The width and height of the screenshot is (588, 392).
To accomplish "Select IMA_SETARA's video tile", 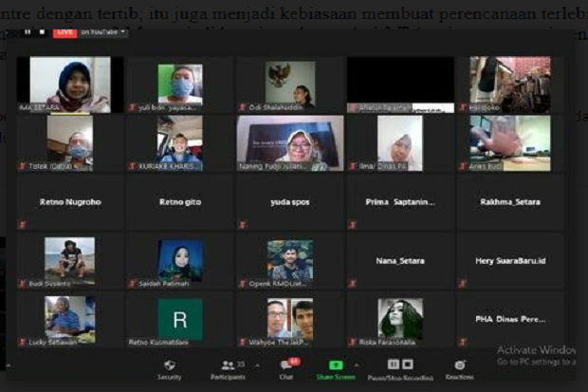I will pyautogui.click(x=70, y=84).
